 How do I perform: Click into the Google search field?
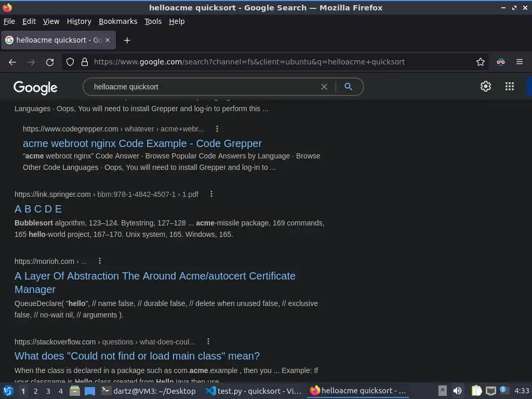(x=204, y=87)
